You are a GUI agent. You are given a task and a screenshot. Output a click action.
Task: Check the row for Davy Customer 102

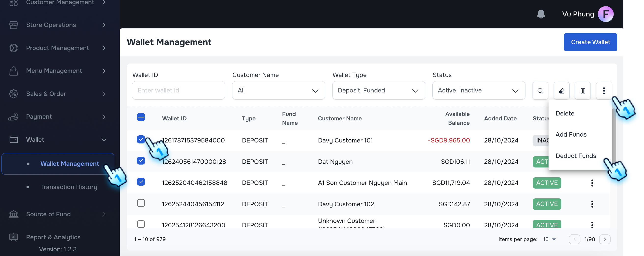141,203
